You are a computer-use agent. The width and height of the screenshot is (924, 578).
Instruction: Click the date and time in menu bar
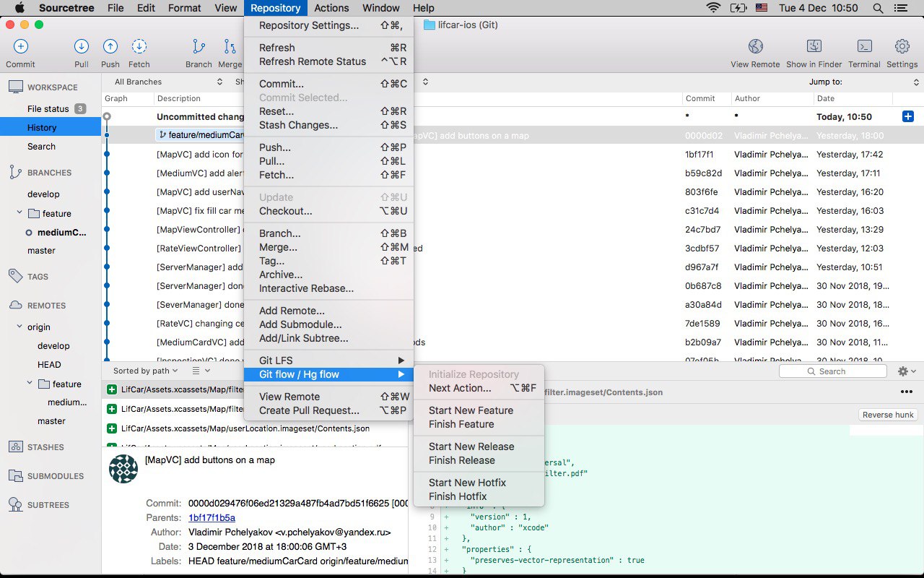[819, 8]
